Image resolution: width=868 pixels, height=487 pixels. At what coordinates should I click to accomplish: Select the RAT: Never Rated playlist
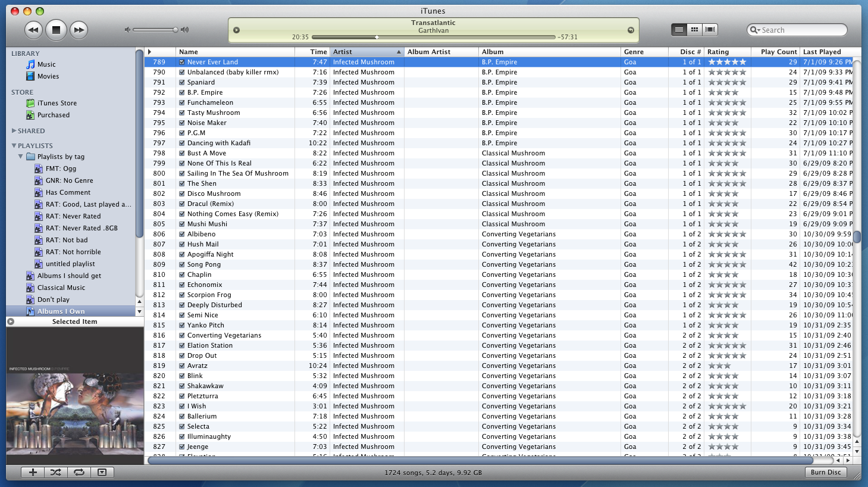pos(68,216)
